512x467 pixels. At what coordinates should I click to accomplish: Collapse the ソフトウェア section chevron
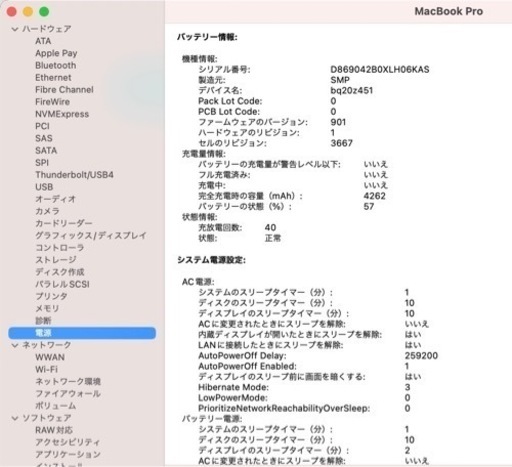(15, 418)
